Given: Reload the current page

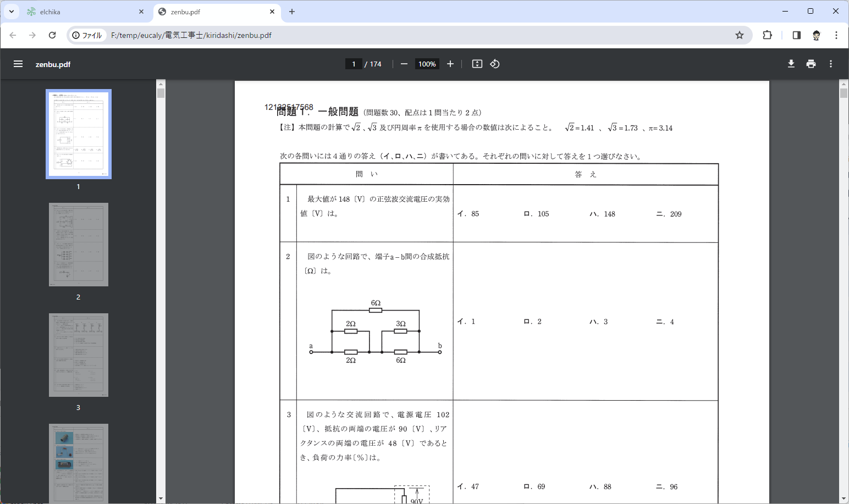Looking at the screenshot, I should point(52,35).
